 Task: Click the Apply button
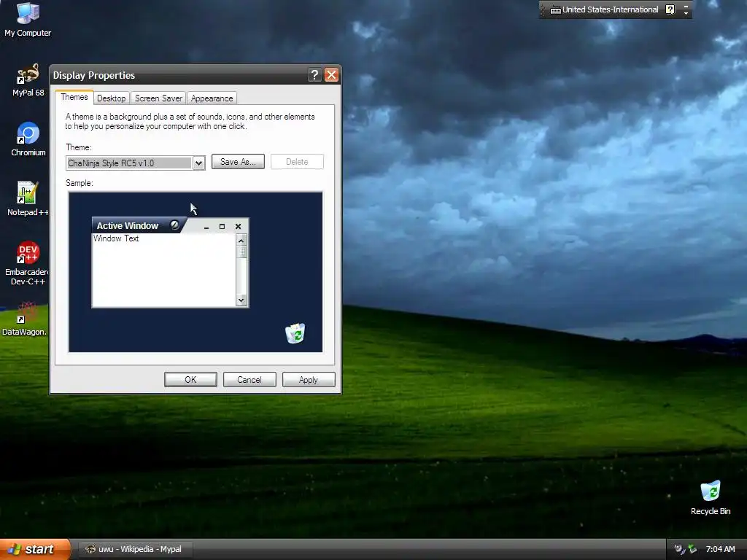[x=309, y=379]
